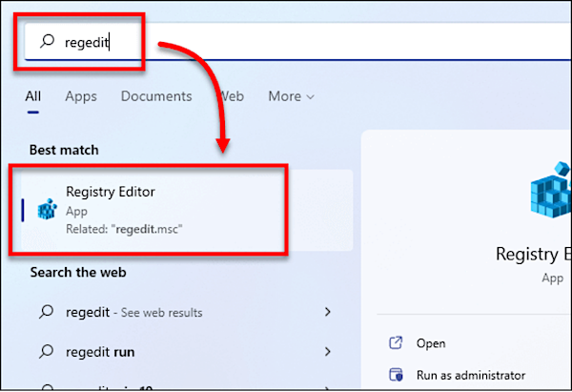Switch to the Apps filter tab
The height and width of the screenshot is (392, 572).
[x=81, y=96]
